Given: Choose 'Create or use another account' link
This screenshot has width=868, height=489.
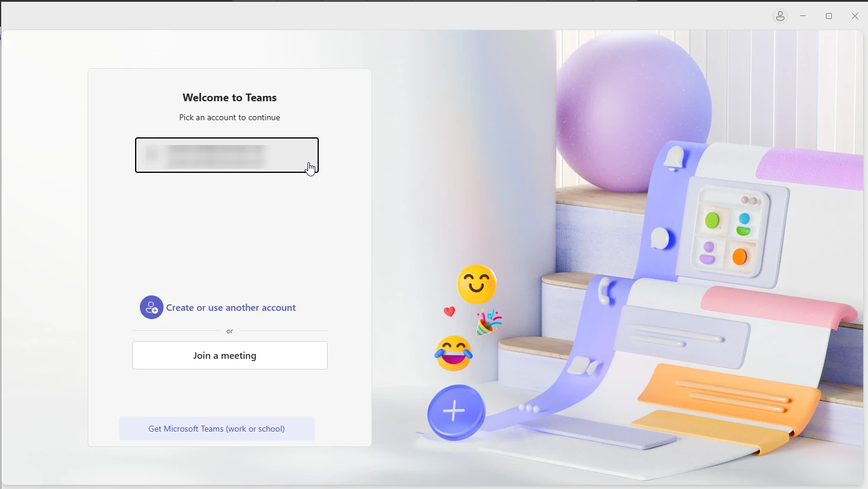Looking at the screenshot, I should pos(231,308).
